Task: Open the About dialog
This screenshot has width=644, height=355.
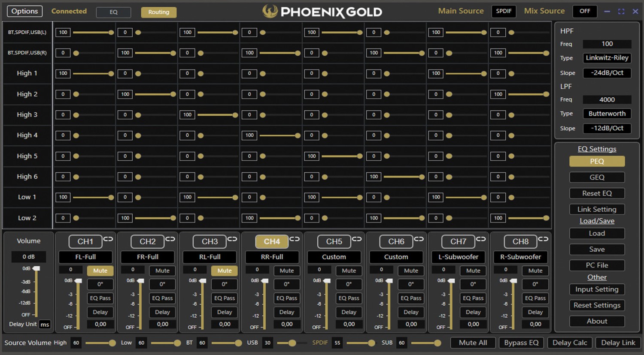Action: [x=597, y=321]
